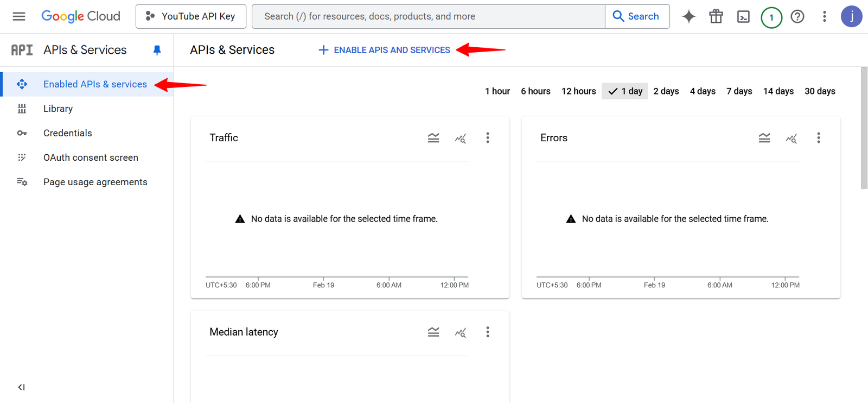Click the Gemini AI sparkle icon
Viewport: 868px width, 403px height.
tap(688, 16)
